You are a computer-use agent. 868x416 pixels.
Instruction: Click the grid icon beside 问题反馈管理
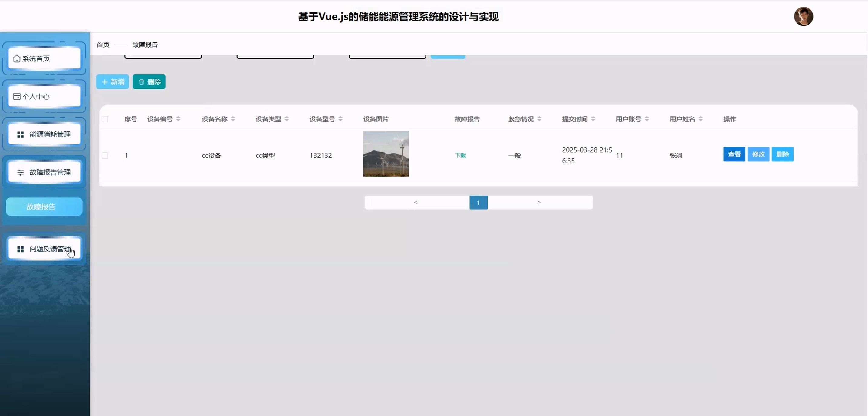click(21, 249)
